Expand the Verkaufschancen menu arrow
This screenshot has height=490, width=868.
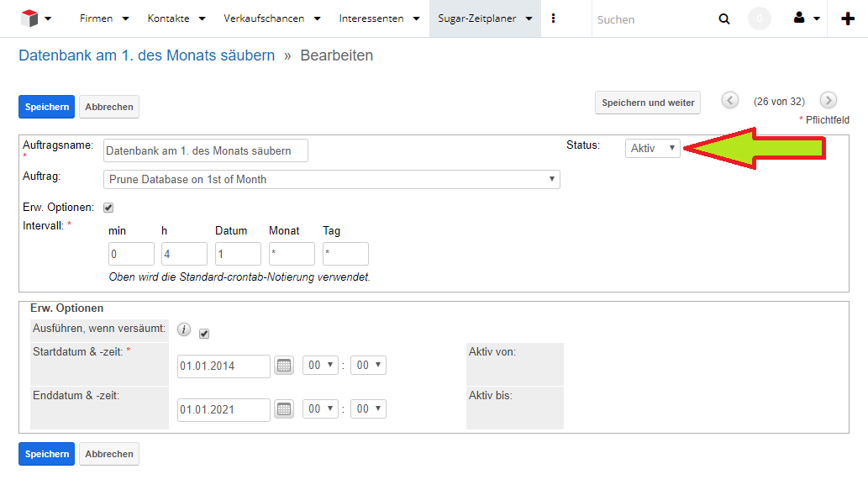click(317, 18)
